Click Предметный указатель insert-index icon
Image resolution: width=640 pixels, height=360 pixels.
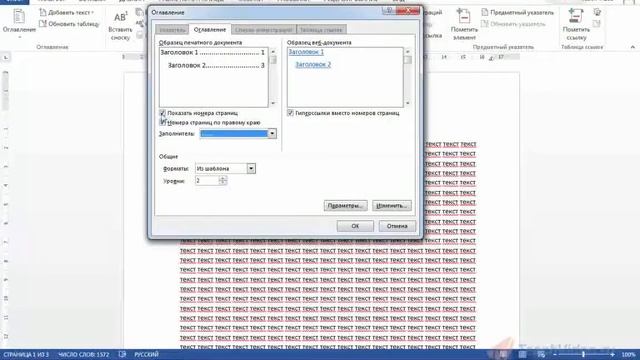pos(484,13)
